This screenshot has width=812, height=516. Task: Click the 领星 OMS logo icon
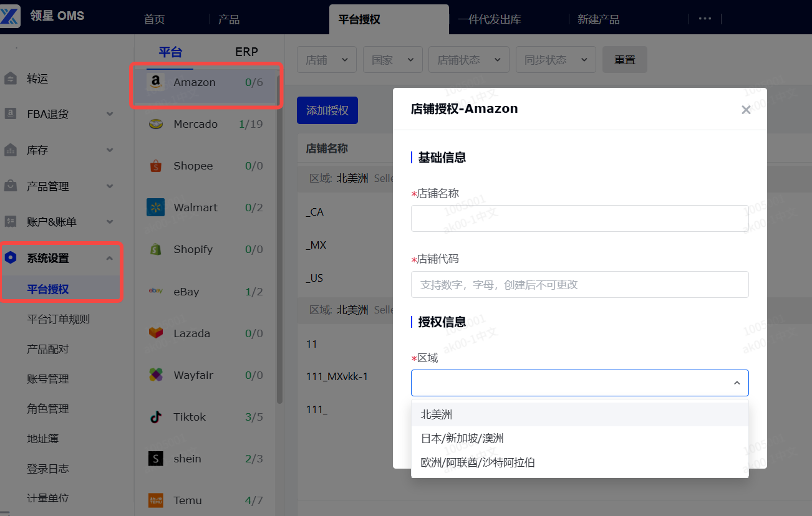pos(11,16)
